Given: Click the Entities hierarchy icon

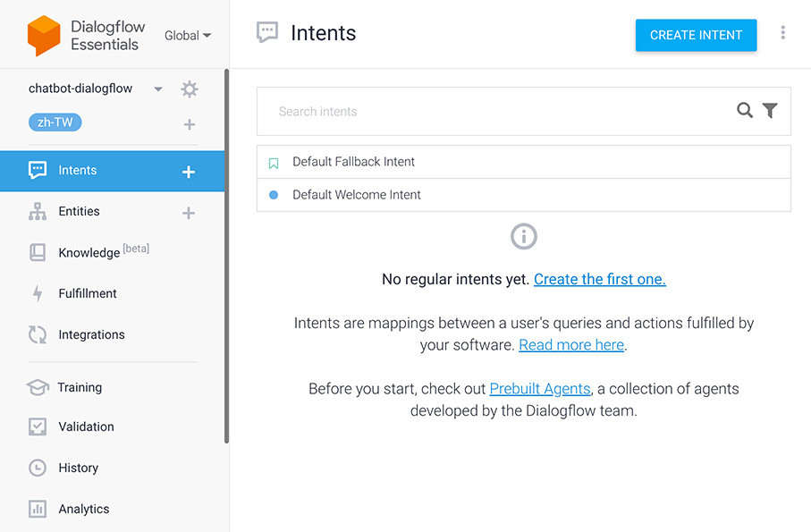Looking at the screenshot, I should coord(38,211).
